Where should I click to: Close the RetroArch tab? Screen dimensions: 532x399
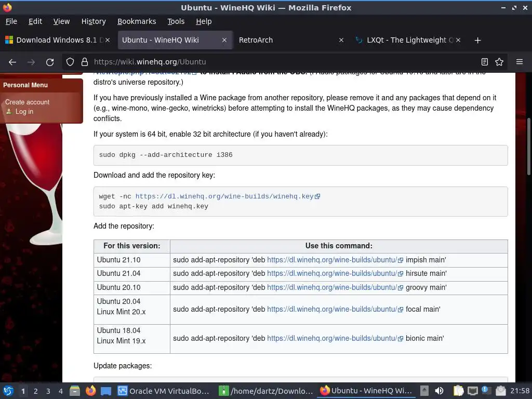point(341,40)
